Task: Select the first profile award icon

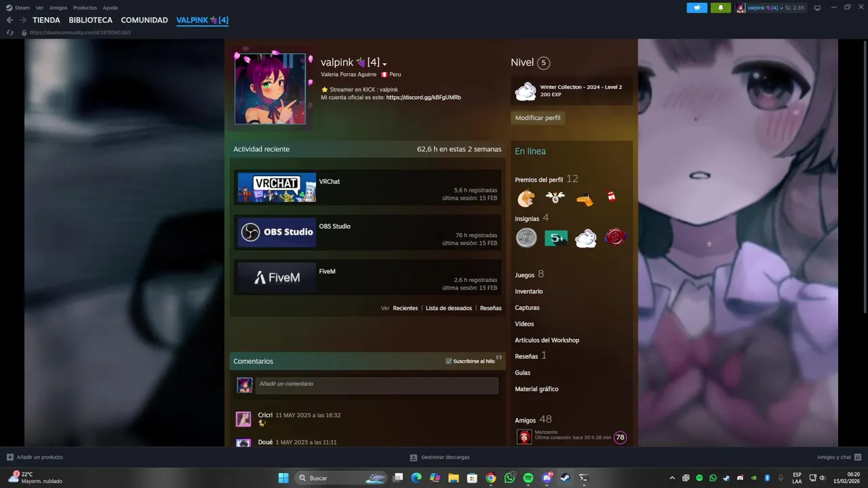Action: pyautogui.click(x=526, y=198)
